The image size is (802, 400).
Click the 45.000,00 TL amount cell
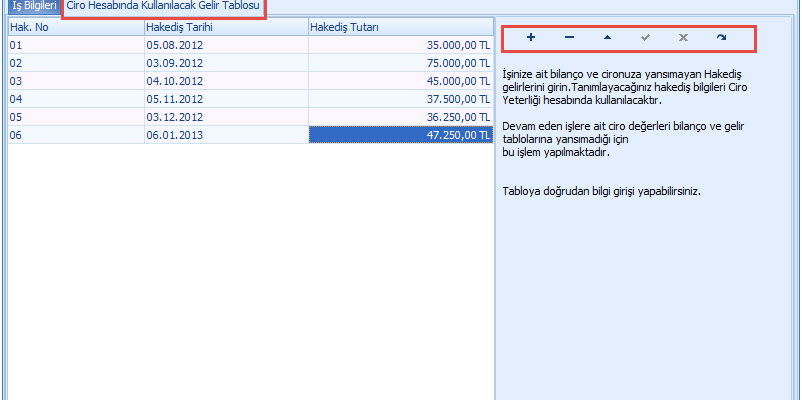(400, 81)
